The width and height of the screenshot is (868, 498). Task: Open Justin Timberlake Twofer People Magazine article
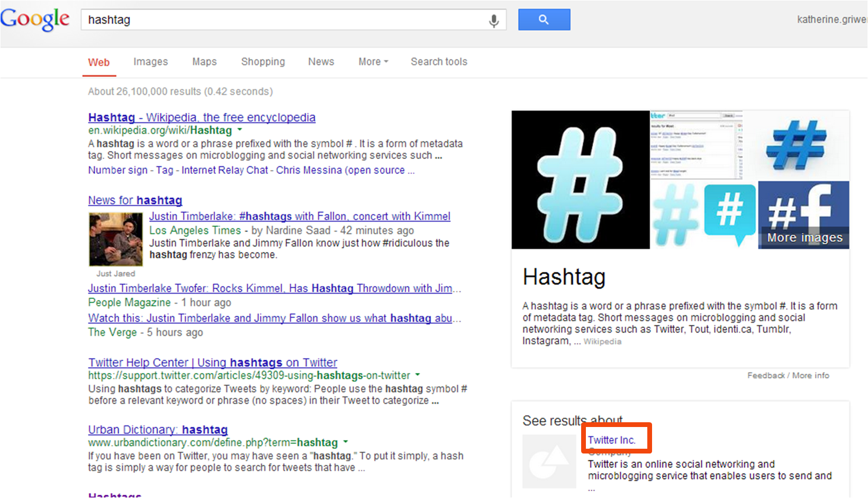click(x=275, y=288)
